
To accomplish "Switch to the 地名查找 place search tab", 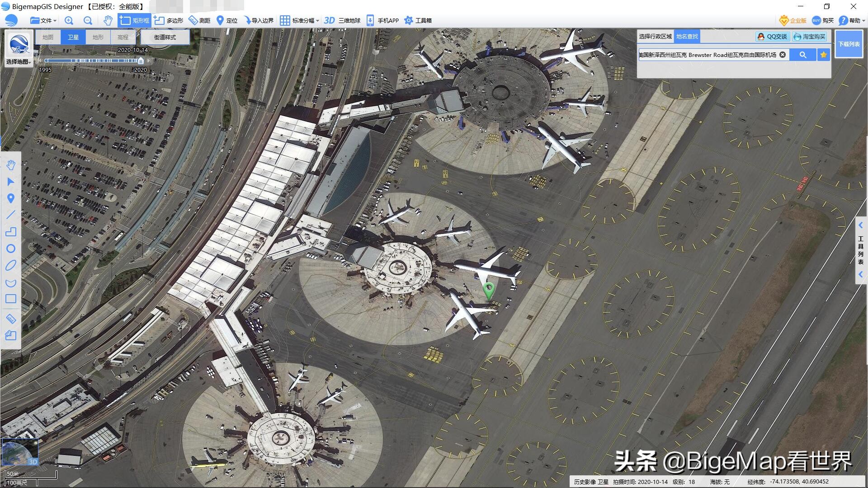I will [x=687, y=36].
